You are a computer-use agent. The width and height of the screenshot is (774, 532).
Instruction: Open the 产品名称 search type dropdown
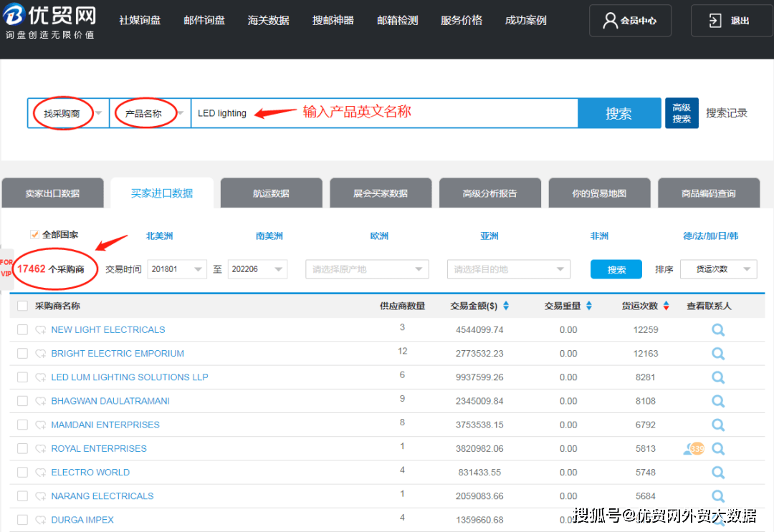149,112
